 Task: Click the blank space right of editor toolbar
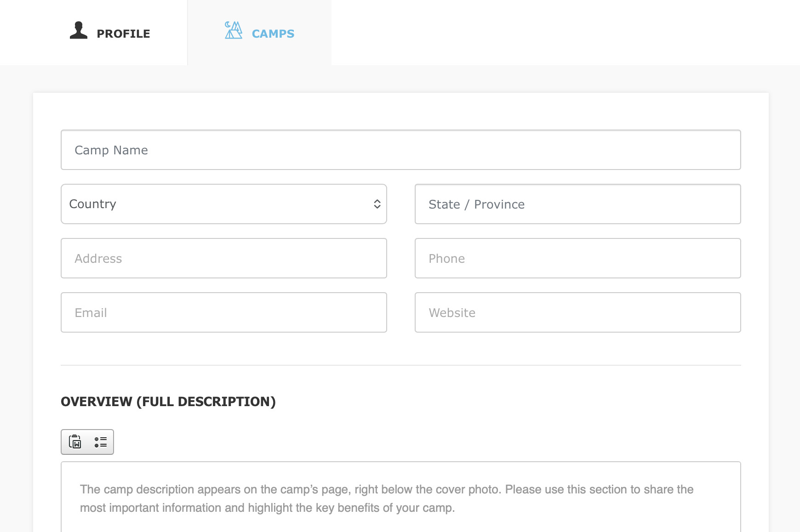[x=414, y=441]
